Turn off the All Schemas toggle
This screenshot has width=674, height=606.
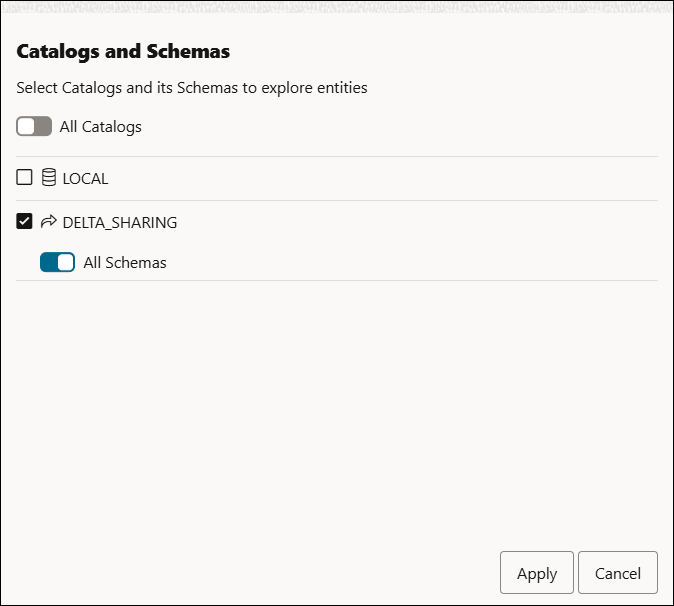(x=57, y=262)
